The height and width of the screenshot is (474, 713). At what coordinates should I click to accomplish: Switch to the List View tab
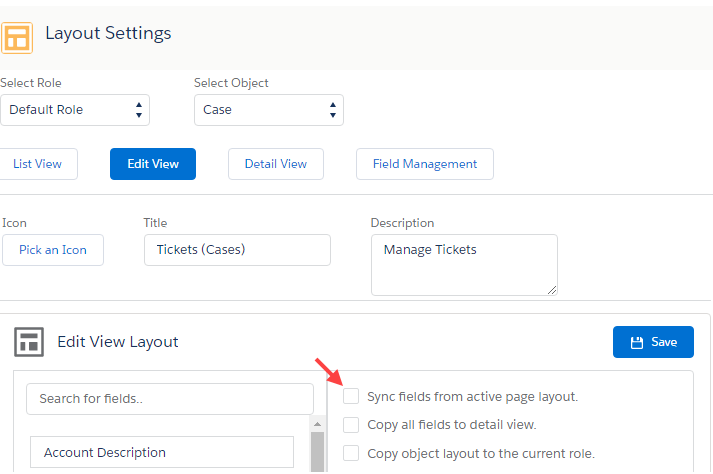pyautogui.click(x=38, y=164)
